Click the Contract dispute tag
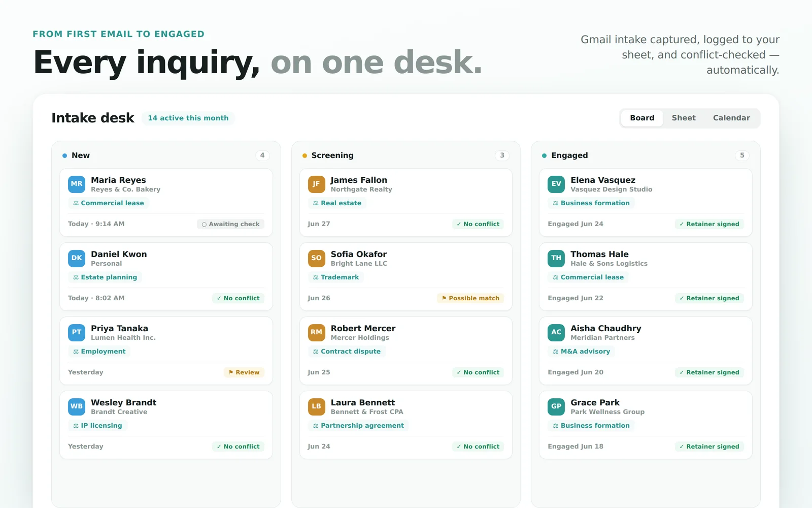 tap(347, 352)
